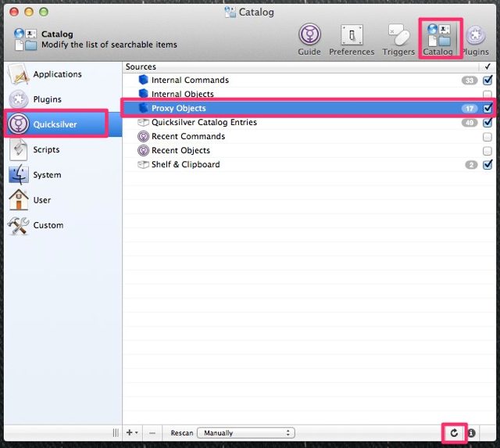Close the Catalog window with red button
Viewport: 500px width, 448px height.
click(14, 13)
